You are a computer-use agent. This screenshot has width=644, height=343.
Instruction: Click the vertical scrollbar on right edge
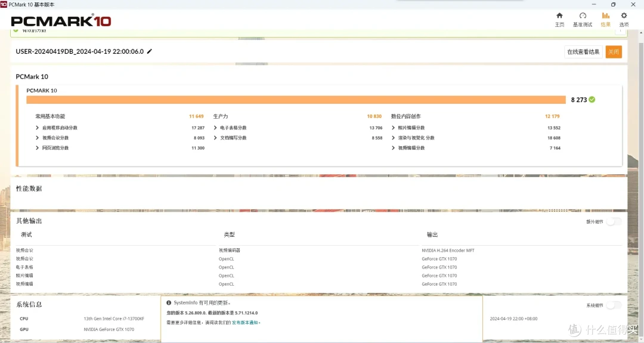click(x=640, y=185)
